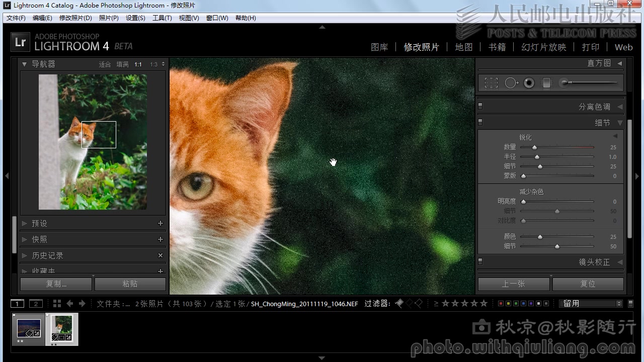The width and height of the screenshot is (644, 362).
Task: Toggle the 细节 panel on/off switch
Action: (x=480, y=122)
